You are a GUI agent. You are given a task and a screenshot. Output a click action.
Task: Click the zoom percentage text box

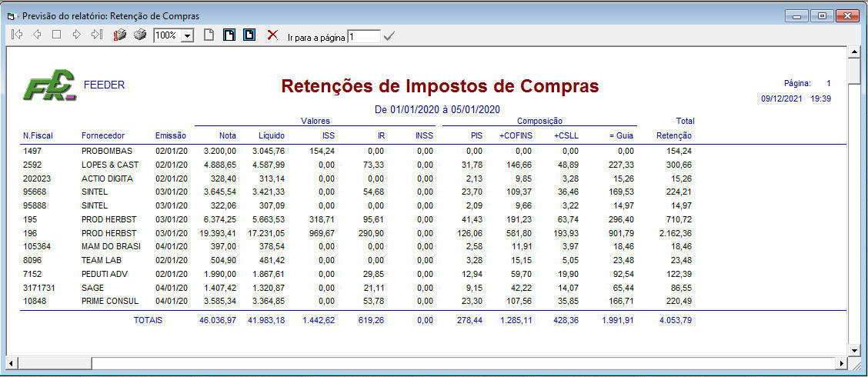click(166, 36)
